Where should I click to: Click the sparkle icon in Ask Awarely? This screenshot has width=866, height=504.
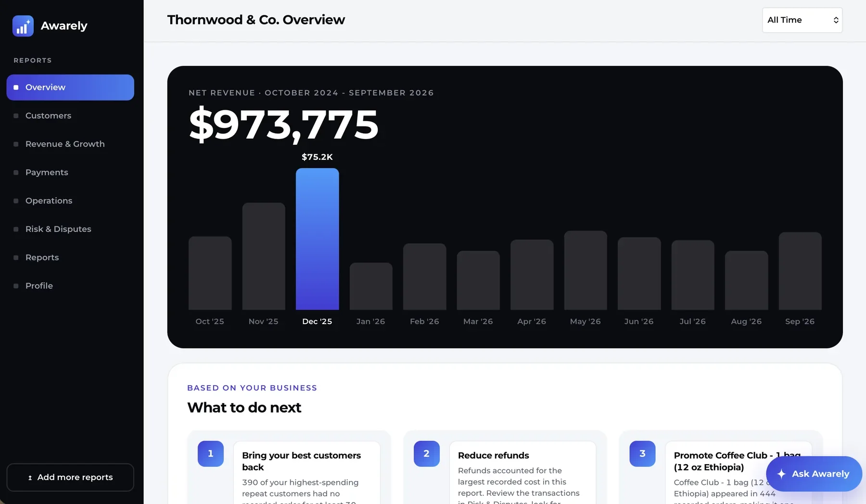pos(781,474)
